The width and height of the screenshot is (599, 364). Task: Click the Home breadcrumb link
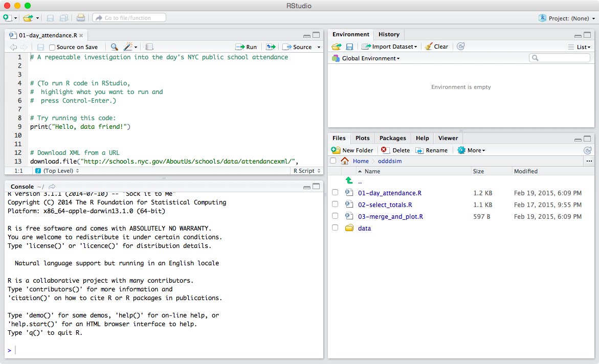tap(361, 161)
